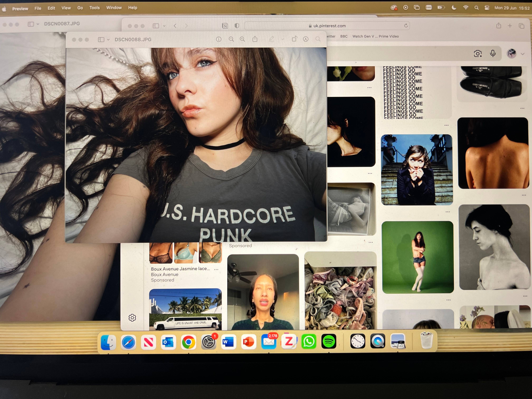Click the Zoom In magnifier in Preview toolbar
Viewport: 532px width, 399px height.
point(242,39)
